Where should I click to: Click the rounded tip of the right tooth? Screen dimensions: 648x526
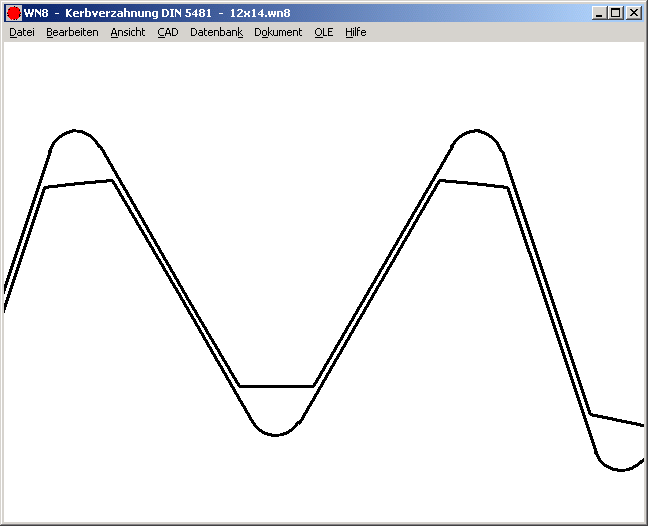pyautogui.click(x=476, y=130)
